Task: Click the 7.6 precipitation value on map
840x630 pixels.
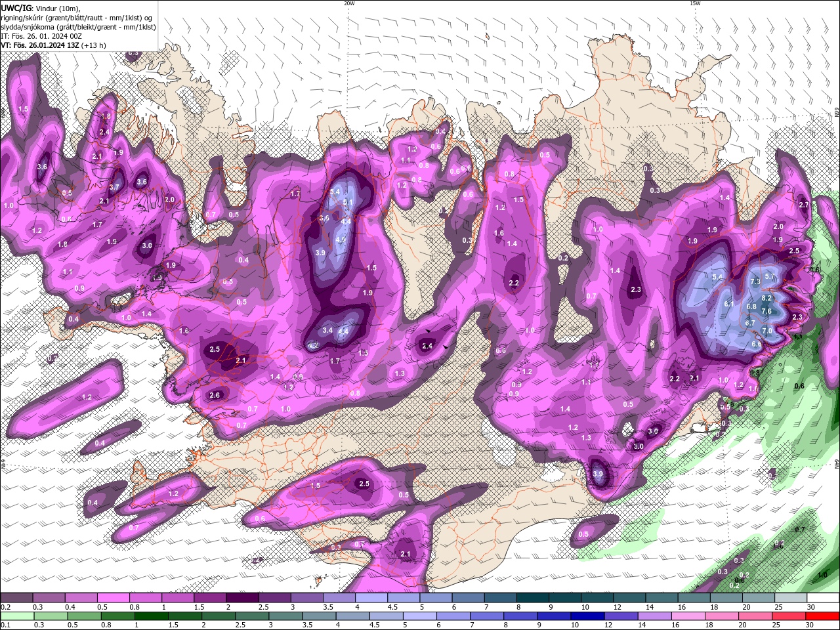Action: click(766, 312)
